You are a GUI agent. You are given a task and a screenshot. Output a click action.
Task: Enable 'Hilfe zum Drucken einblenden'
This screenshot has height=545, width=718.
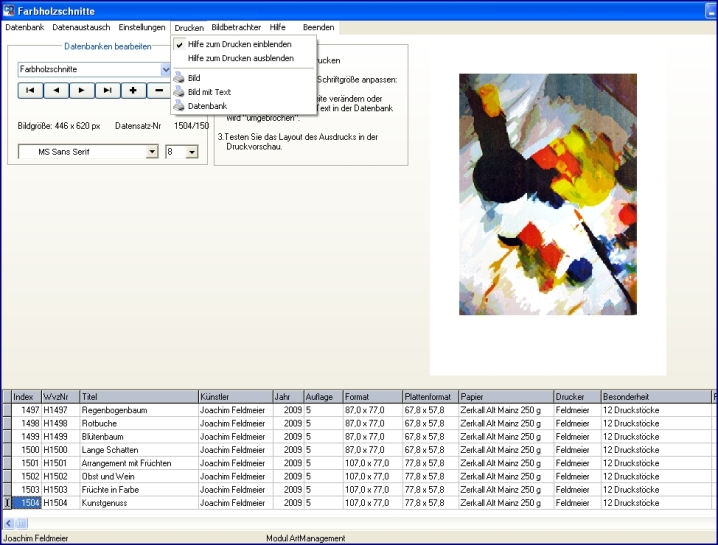point(240,44)
